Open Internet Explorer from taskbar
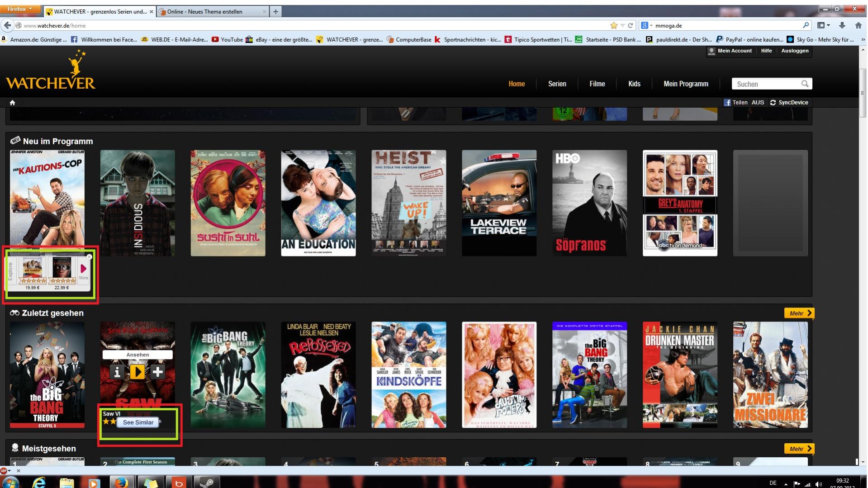 pyautogui.click(x=39, y=483)
